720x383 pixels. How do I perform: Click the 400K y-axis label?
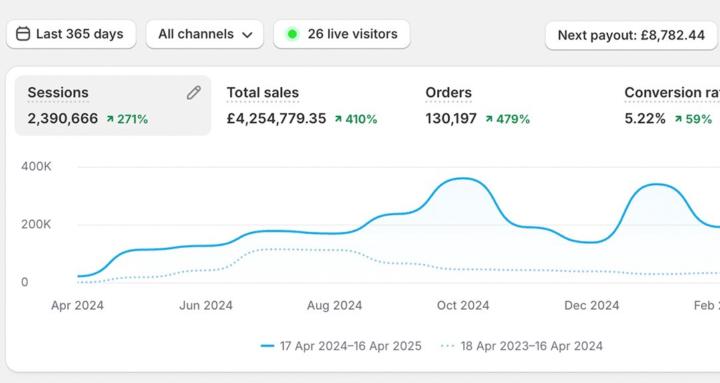tap(36, 166)
